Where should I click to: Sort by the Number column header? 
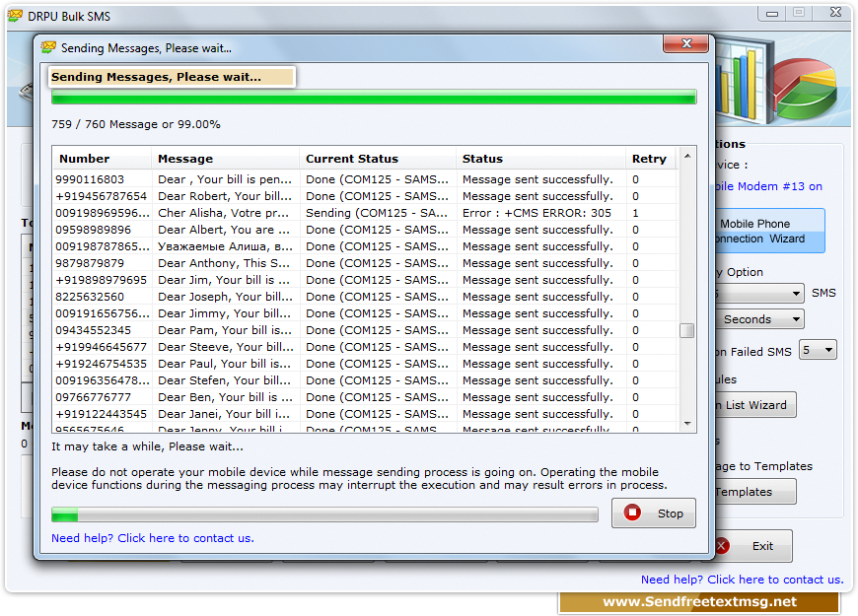click(x=102, y=159)
